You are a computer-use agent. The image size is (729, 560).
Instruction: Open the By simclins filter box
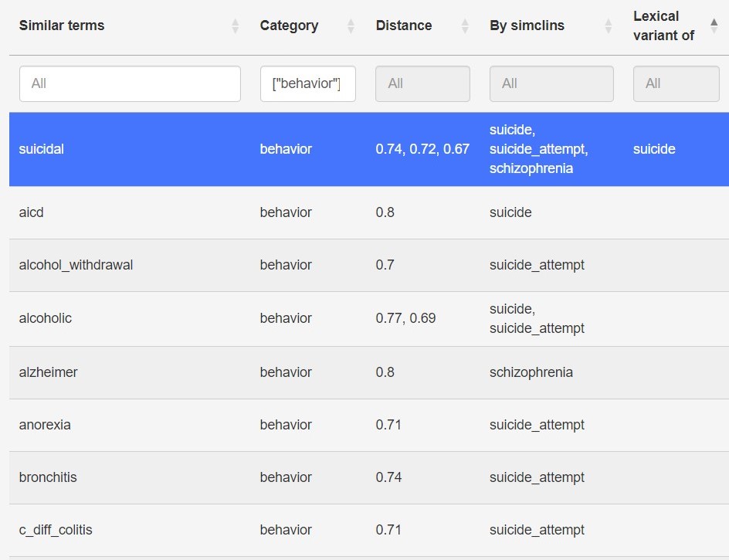551,83
